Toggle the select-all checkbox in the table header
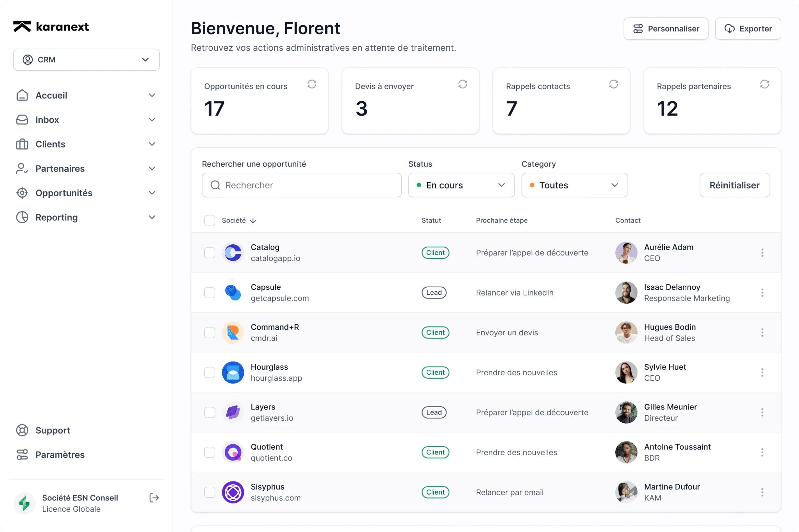 [x=209, y=220]
